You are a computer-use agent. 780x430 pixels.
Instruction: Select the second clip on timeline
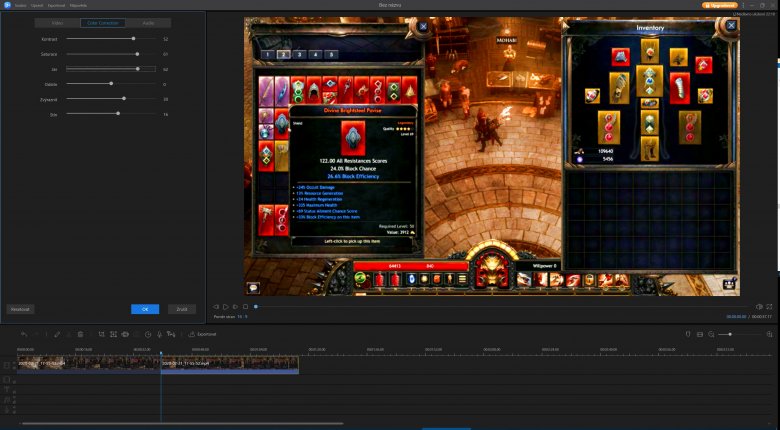click(x=230, y=364)
